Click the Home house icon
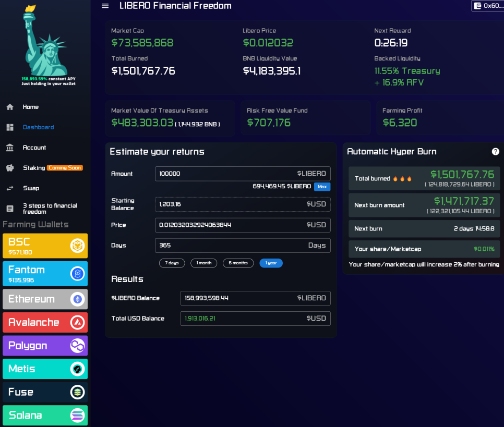This screenshot has height=427, width=504. 10,107
